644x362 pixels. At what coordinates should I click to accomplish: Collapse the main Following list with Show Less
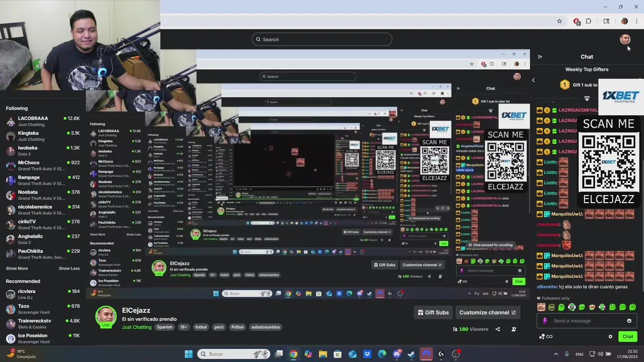tap(69, 268)
